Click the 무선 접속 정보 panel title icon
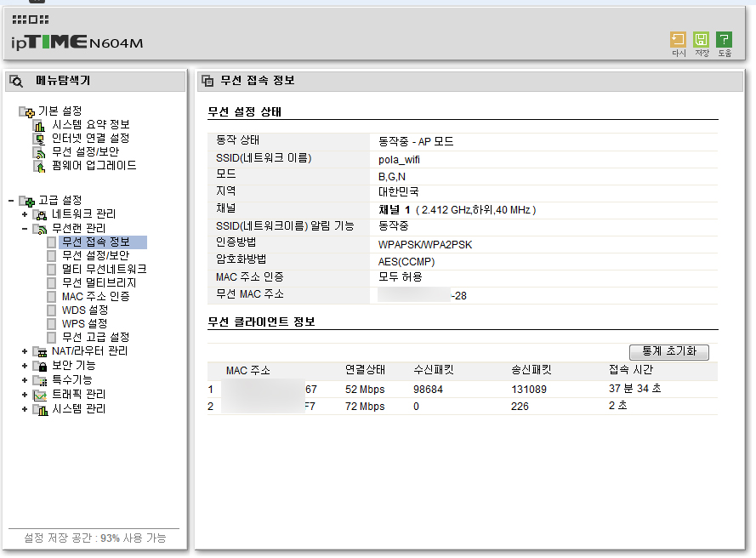 (x=207, y=81)
